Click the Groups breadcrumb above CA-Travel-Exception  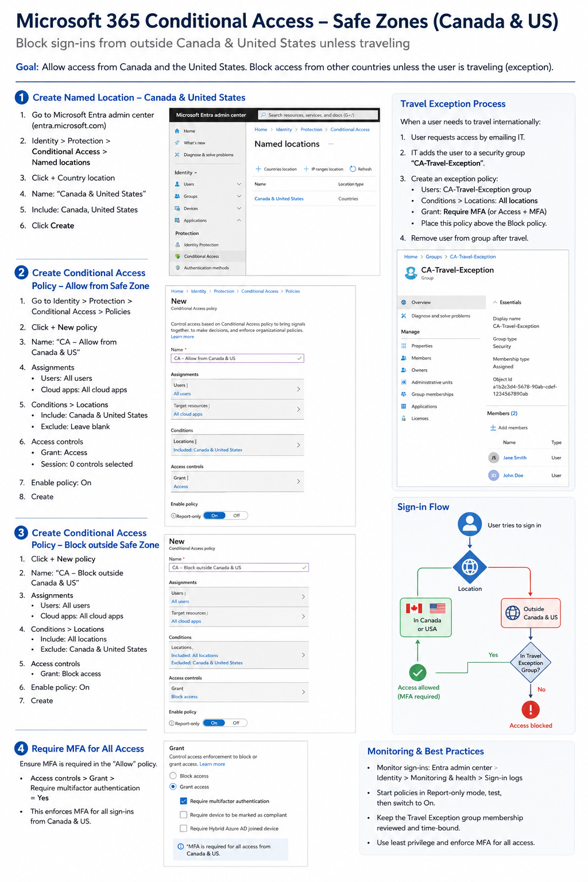coord(434,257)
